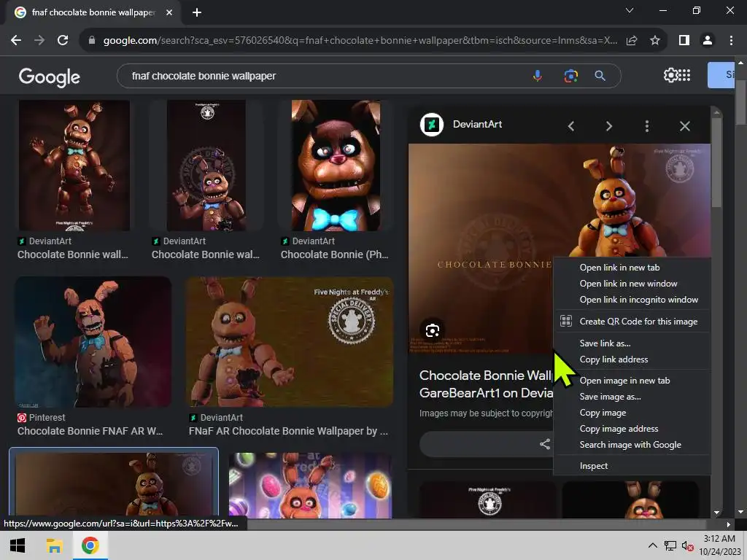Open the DeviantArt source name link

coord(477,124)
